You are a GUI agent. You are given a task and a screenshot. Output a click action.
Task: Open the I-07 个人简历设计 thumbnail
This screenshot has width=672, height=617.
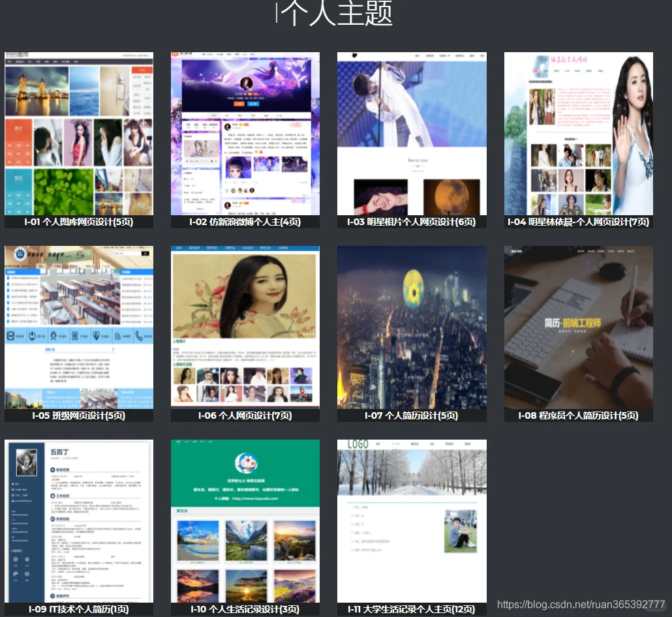411,325
